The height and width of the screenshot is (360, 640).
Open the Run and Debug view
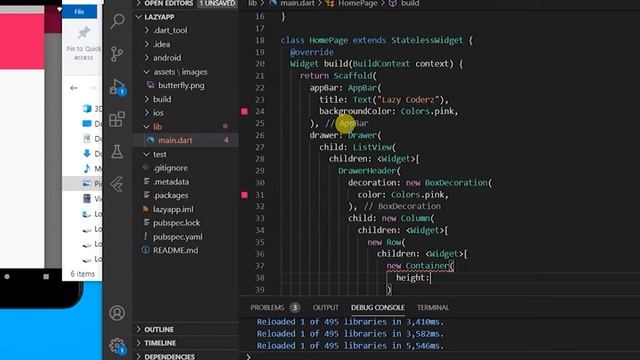click(117, 87)
